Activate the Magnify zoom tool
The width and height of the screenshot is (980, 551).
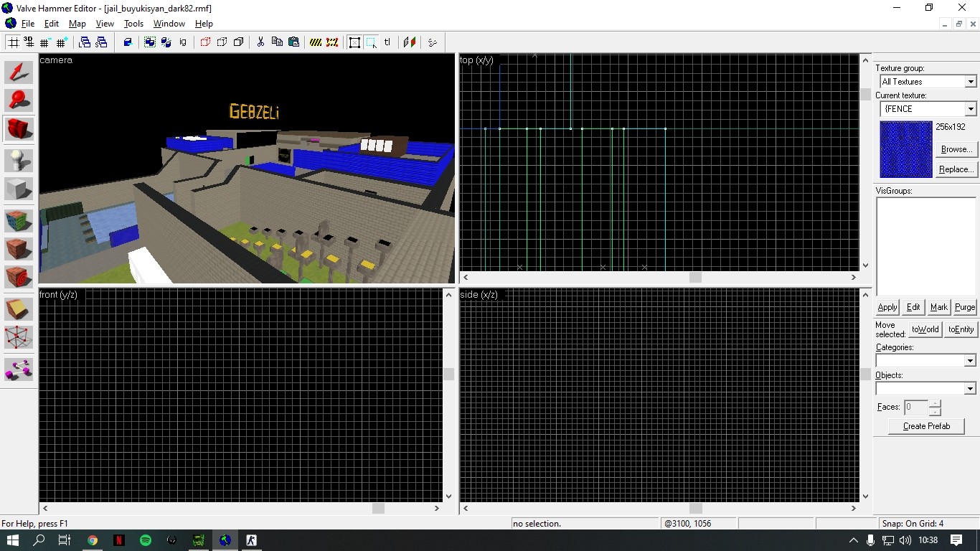click(x=19, y=100)
